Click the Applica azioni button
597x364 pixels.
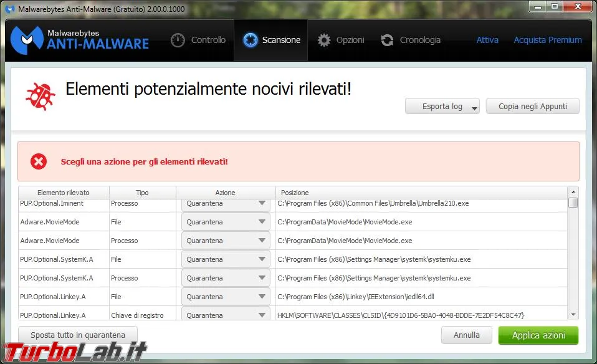(x=538, y=335)
